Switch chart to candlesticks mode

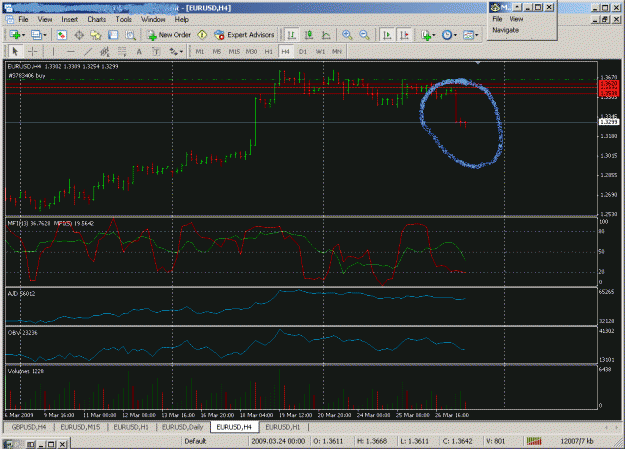coord(309,35)
